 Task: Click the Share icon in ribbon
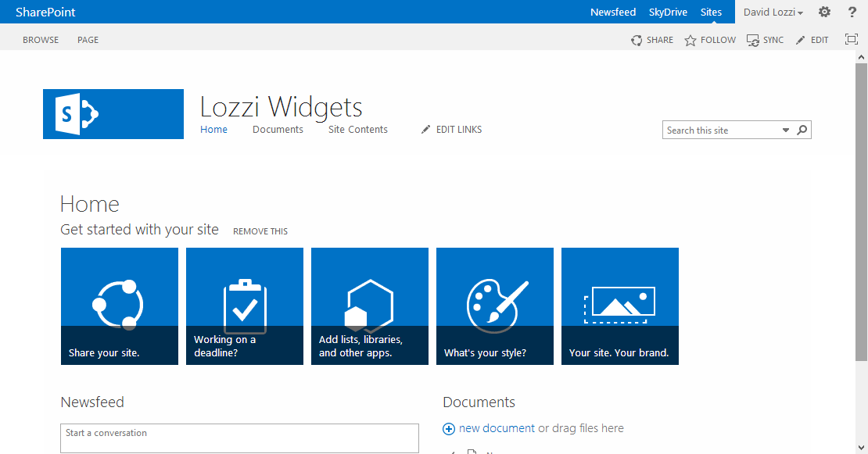click(637, 40)
